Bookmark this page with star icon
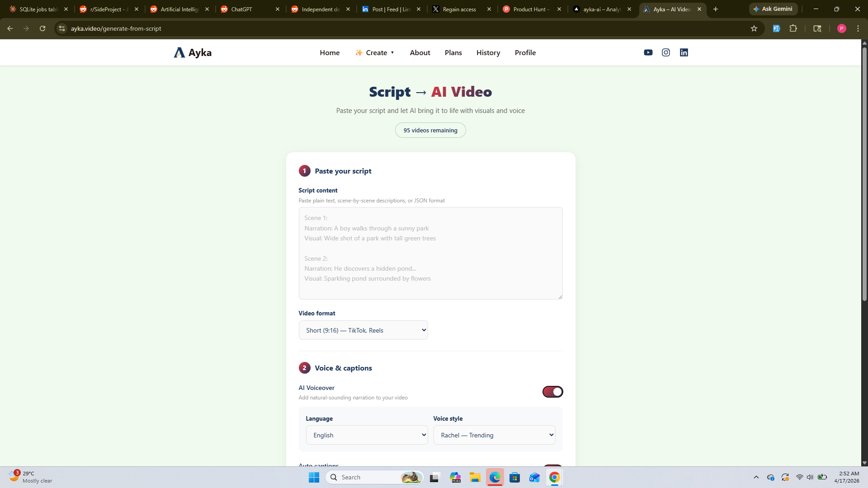868x488 pixels. pyautogui.click(x=754, y=28)
